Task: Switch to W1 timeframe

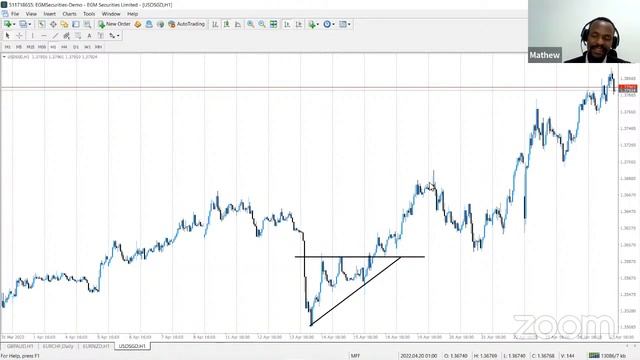Action: (87, 47)
